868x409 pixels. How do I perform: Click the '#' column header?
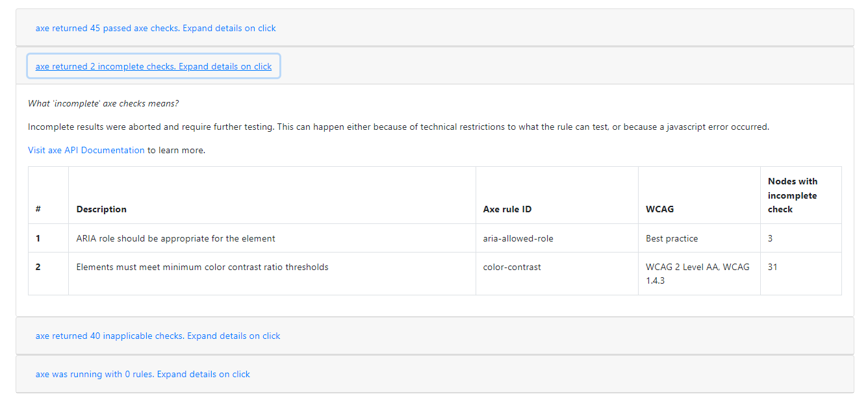(38, 209)
